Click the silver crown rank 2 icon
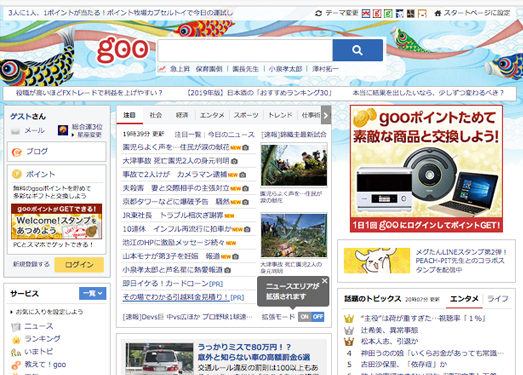 click(x=349, y=330)
